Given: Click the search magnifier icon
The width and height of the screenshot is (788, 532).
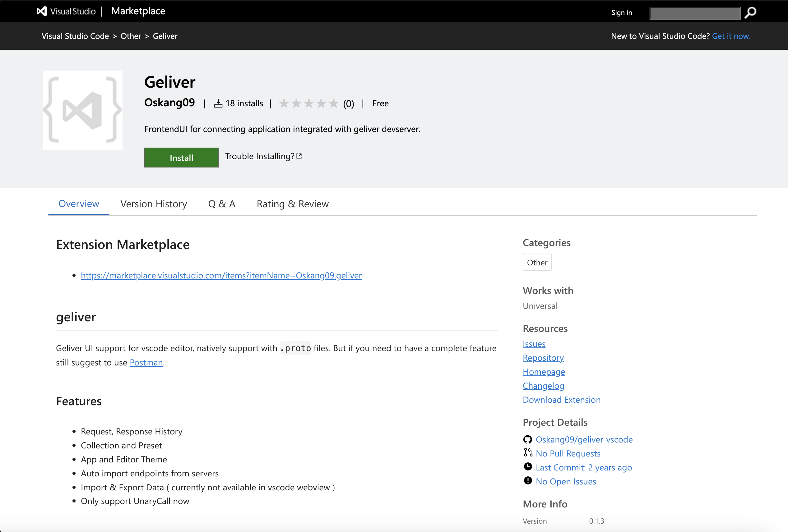Looking at the screenshot, I should click(x=750, y=12).
